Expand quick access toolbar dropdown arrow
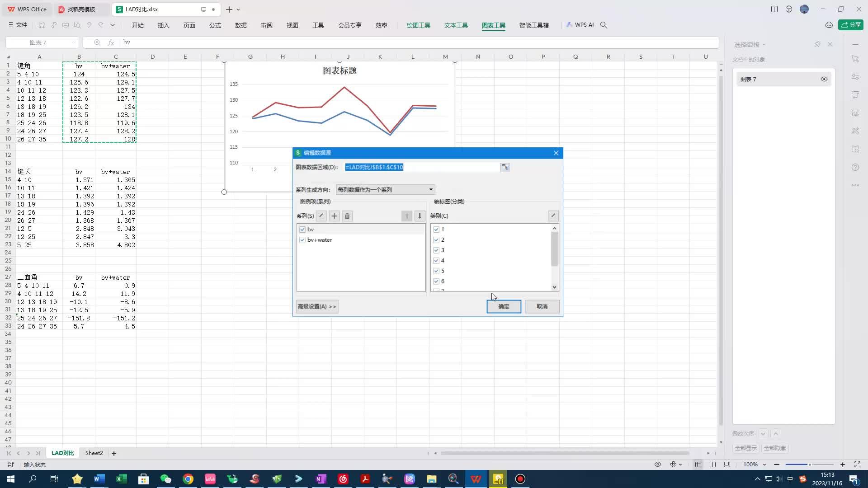 click(113, 25)
